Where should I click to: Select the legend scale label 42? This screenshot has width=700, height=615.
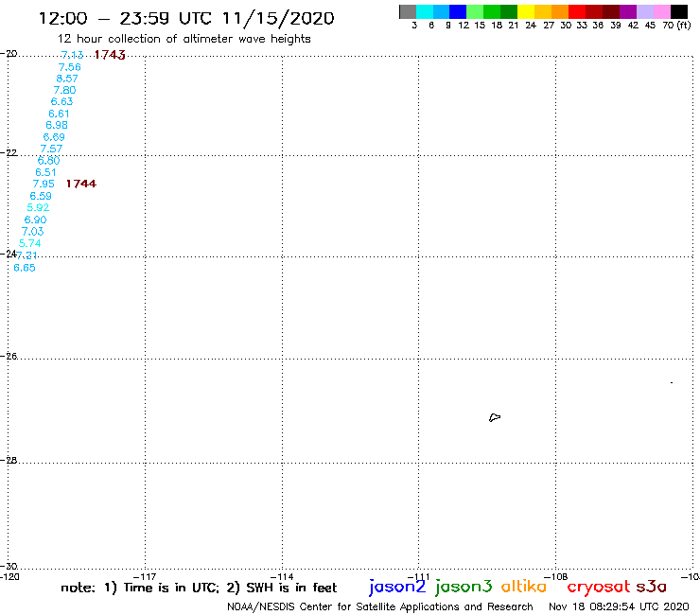tap(633, 25)
